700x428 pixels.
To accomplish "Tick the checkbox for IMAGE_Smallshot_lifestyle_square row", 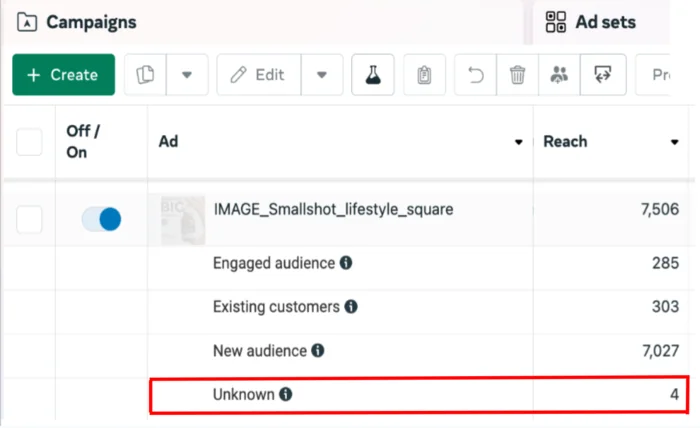I will 29,219.
